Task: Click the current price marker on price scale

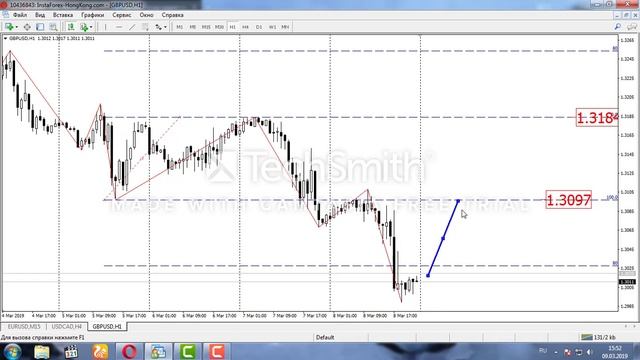Action: [627, 282]
